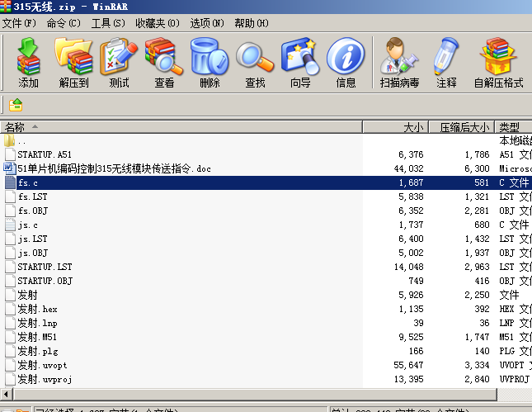532x412 pixels.
Task: Go up one folder level icon
Action: coord(16,105)
